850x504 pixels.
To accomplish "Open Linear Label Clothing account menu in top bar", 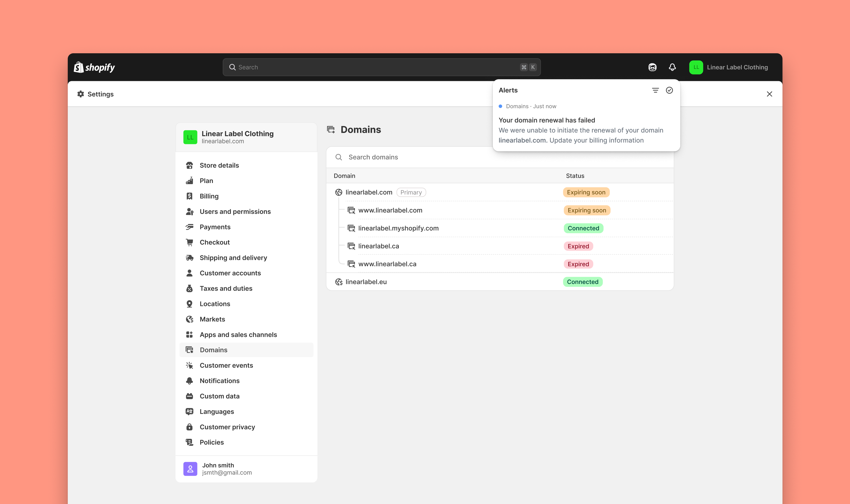I will pyautogui.click(x=728, y=67).
